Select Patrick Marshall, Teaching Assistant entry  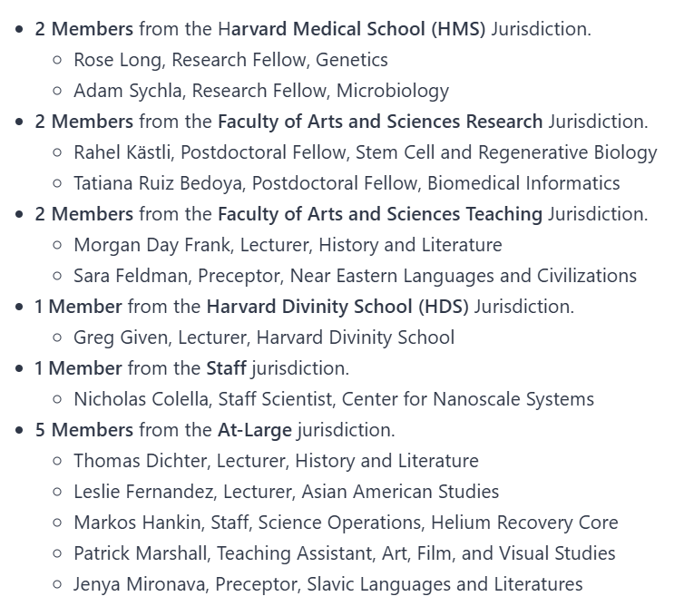click(x=344, y=553)
